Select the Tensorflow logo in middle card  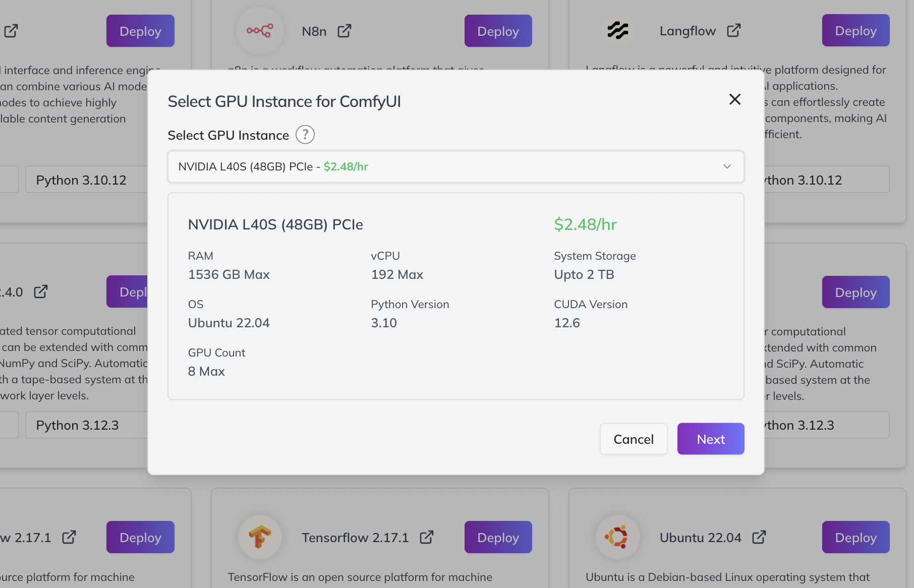coord(260,537)
